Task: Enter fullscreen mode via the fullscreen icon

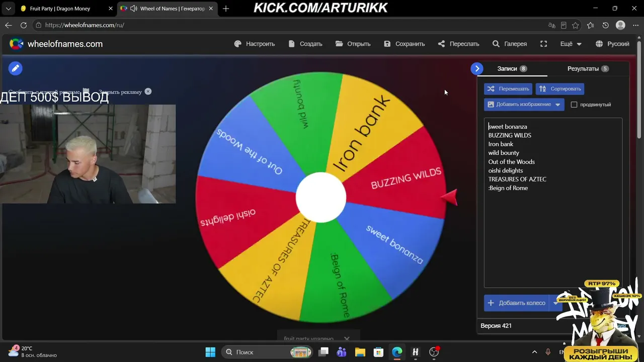Action: [x=543, y=44]
